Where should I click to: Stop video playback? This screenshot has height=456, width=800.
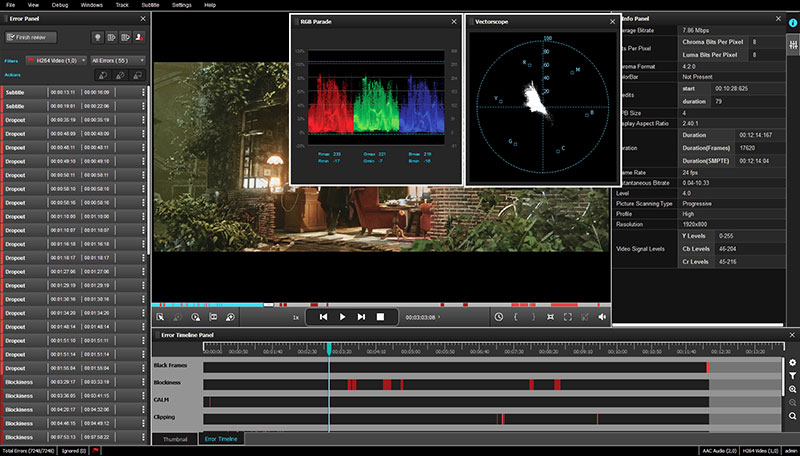coord(380,317)
